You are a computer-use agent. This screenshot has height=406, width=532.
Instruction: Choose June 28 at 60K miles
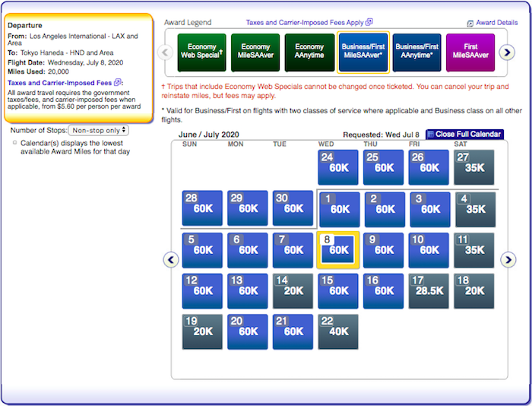202,208
